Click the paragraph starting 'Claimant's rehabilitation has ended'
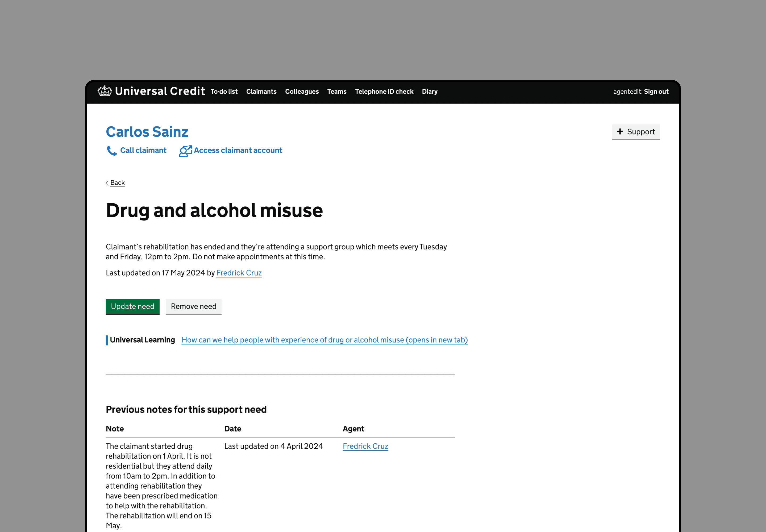Image resolution: width=766 pixels, height=532 pixels. pos(276,252)
